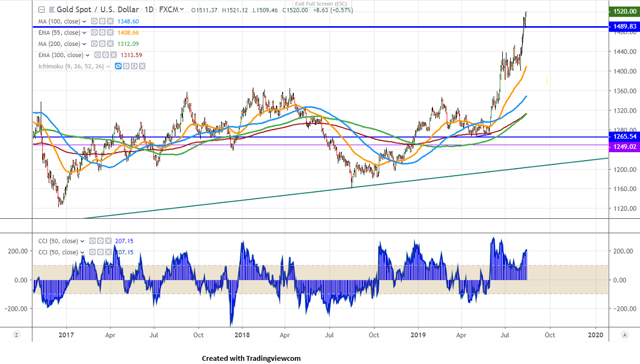Open settings gear for MA (200, close)
The image size is (640, 364).
(x=102, y=44)
